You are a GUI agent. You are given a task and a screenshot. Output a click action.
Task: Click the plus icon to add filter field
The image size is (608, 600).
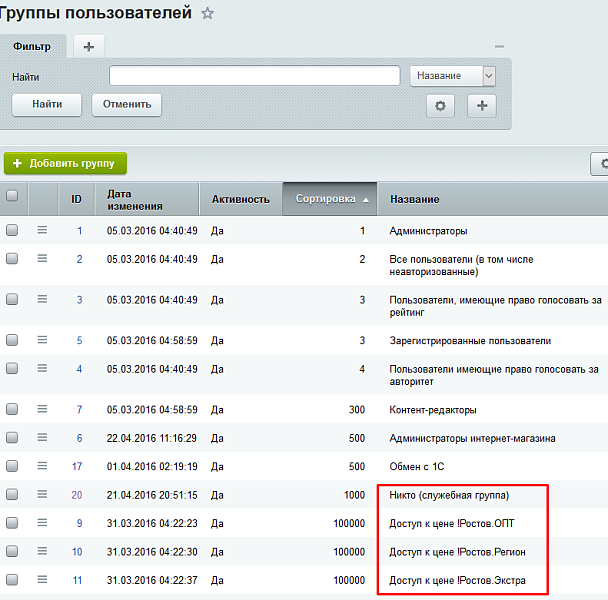(482, 105)
